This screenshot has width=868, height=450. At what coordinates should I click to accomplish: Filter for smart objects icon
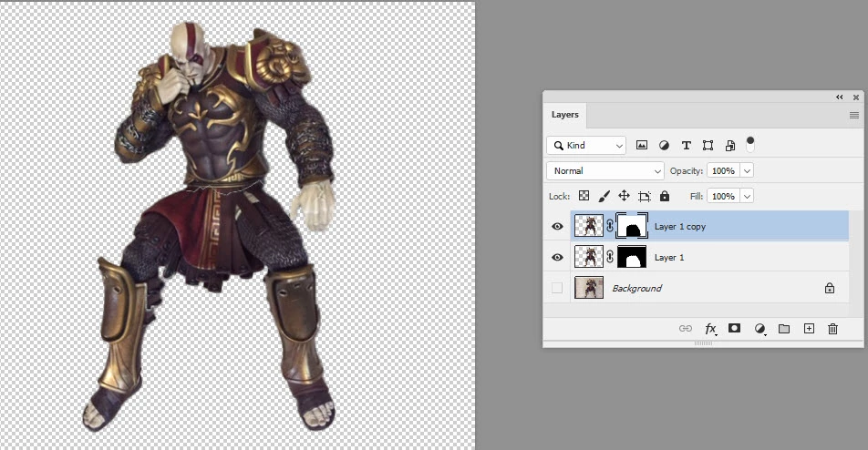click(x=730, y=146)
